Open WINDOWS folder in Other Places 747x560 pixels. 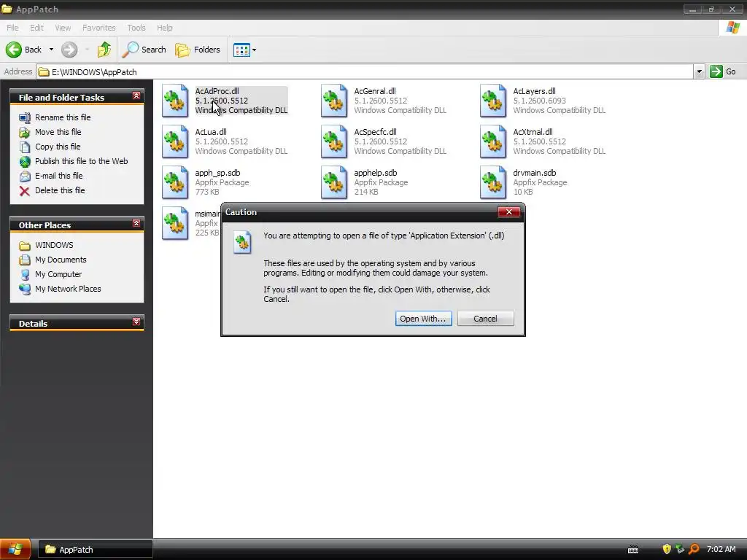click(x=54, y=245)
